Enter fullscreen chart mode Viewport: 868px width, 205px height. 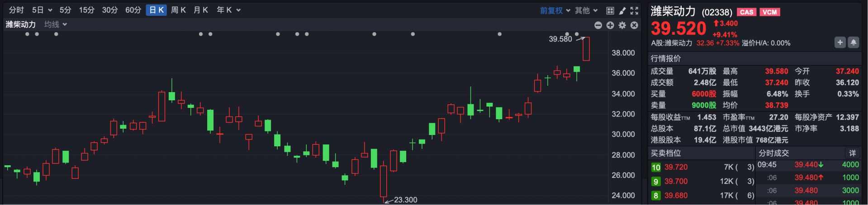634,10
